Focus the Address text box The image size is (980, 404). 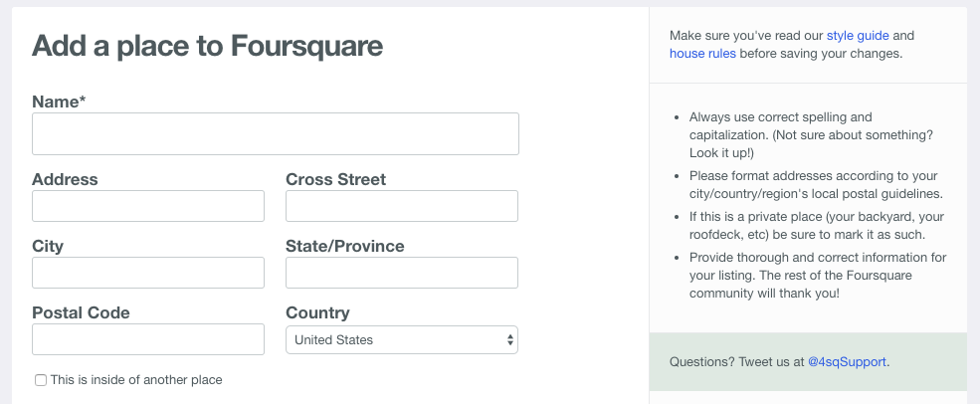click(148, 206)
